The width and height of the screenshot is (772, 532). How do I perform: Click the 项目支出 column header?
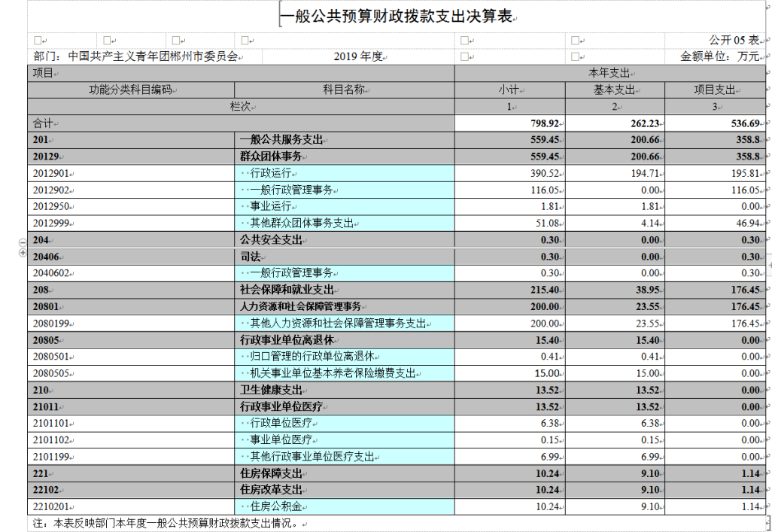pyautogui.click(x=716, y=90)
